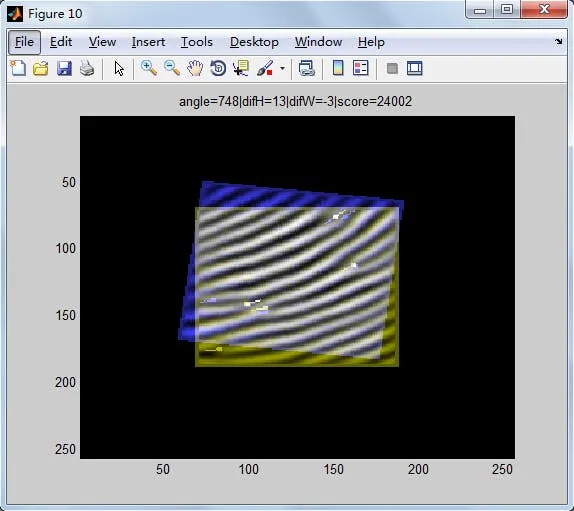
Task: Save the figure with floppy icon
Action: (64, 68)
